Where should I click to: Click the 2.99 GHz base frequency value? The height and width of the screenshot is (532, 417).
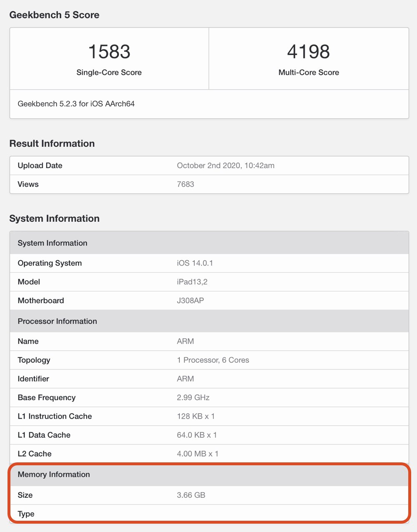tap(193, 398)
